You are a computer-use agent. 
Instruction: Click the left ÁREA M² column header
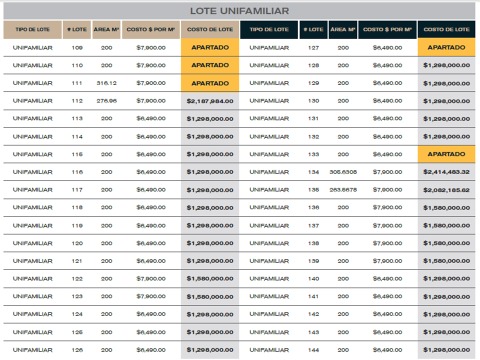pos(106,29)
